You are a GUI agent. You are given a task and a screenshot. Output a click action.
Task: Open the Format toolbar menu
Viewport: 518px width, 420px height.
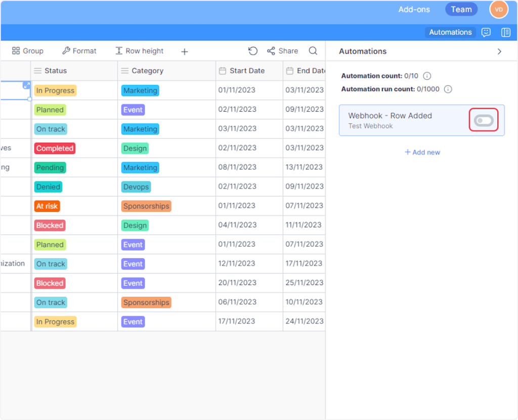coord(79,51)
